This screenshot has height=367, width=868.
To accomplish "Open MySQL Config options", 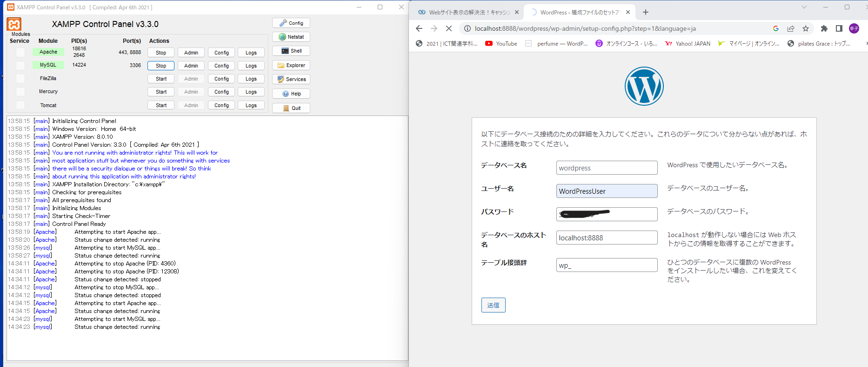I will click(x=221, y=66).
